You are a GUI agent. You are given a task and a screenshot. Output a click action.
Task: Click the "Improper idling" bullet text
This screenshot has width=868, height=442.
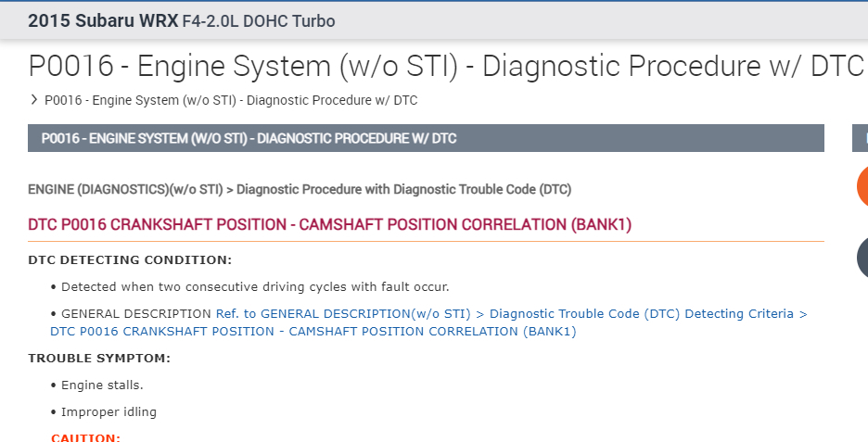(x=108, y=411)
